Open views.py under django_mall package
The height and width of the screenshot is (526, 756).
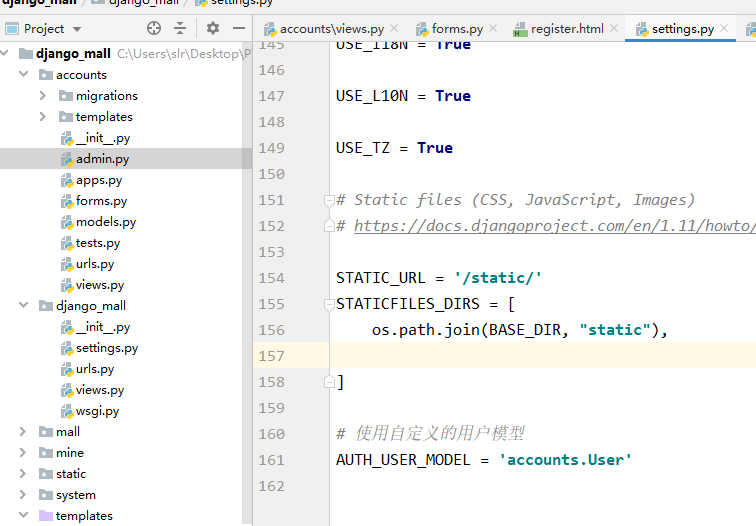(100, 390)
